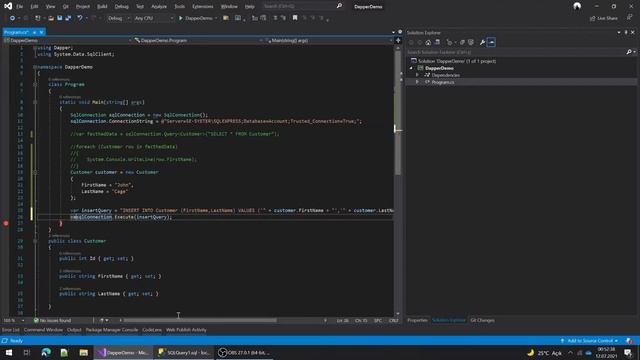
Task: Select the Program.cs editor tab
Action: 16,32
